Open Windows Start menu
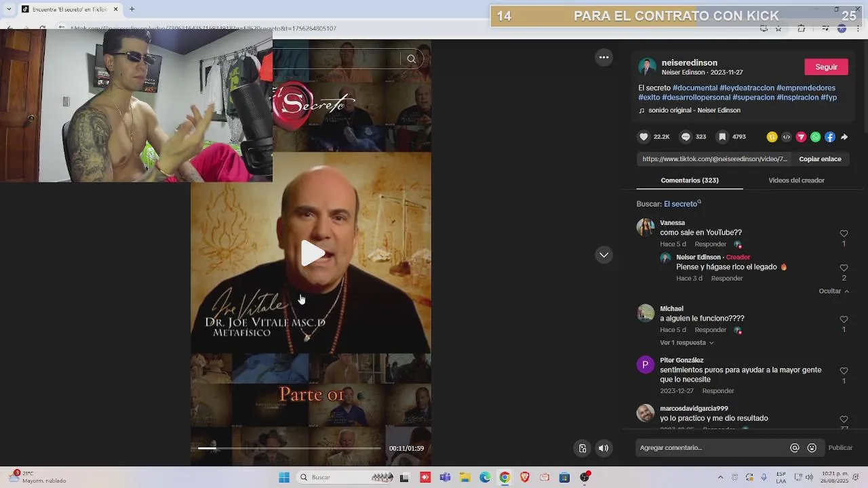Viewport: 868px width, 488px height. pos(284,477)
